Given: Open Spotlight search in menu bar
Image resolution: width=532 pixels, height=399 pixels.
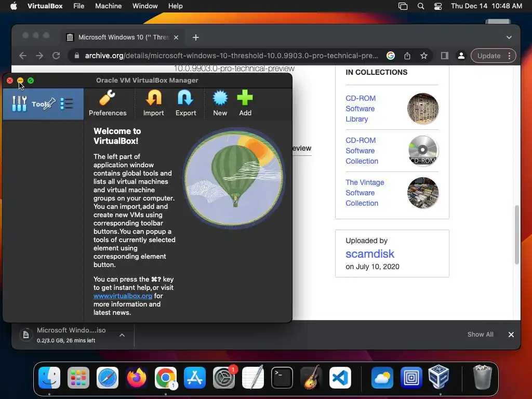Looking at the screenshot, I should coord(421,6).
